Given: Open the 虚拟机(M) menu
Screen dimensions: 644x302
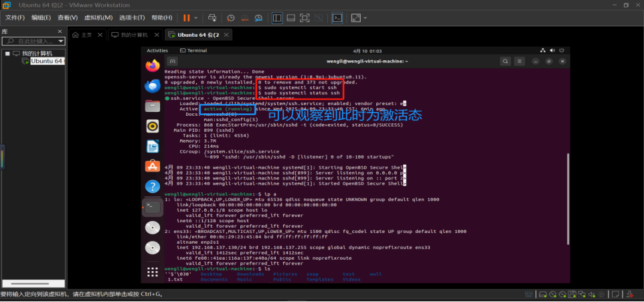Looking at the screenshot, I should (x=98, y=17).
